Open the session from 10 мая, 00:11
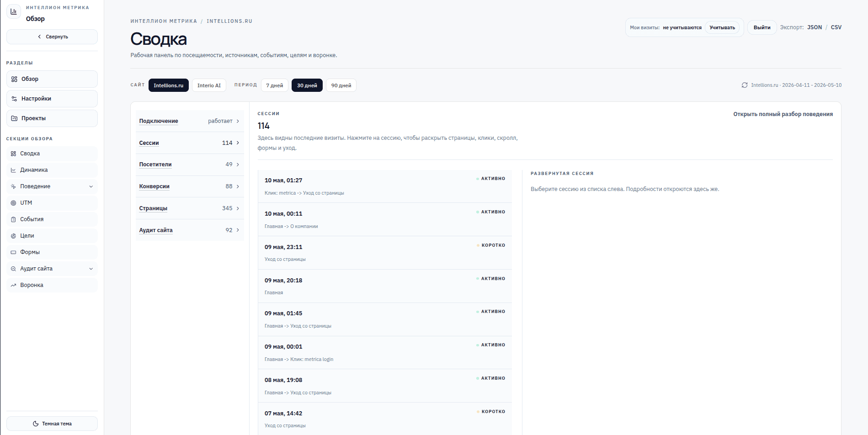Image resolution: width=868 pixels, height=435 pixels. (x=385, y=219)
